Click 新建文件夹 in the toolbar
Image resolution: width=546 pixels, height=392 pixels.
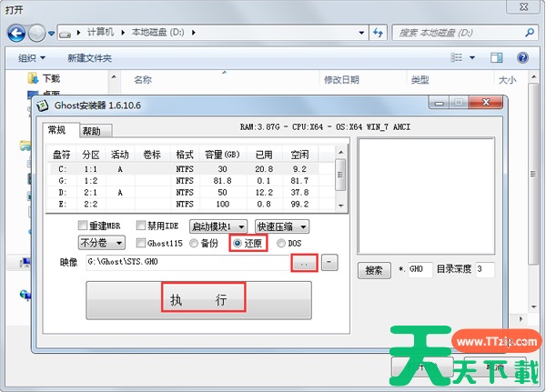coord(89,58)
